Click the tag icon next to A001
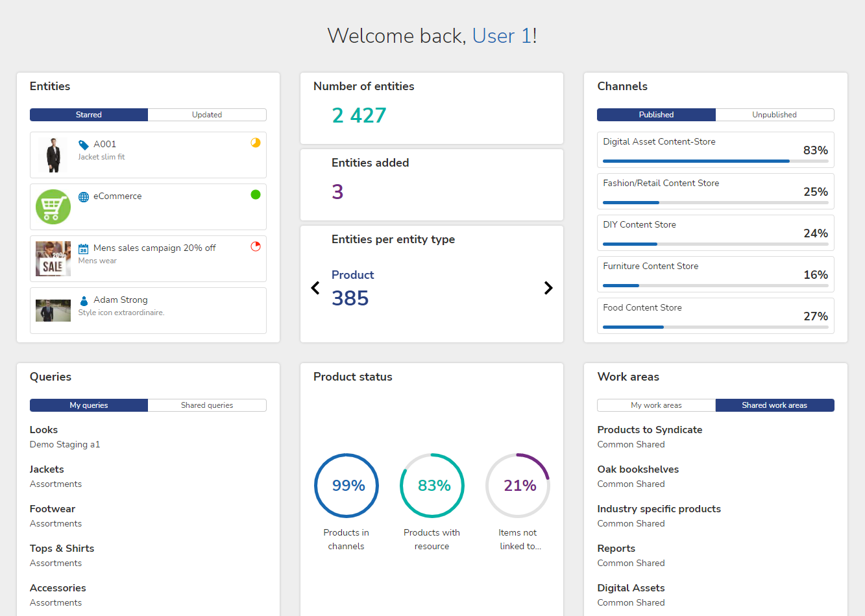Image resolution: width=865 pixels, height=616 pixels. coord(84,145)
